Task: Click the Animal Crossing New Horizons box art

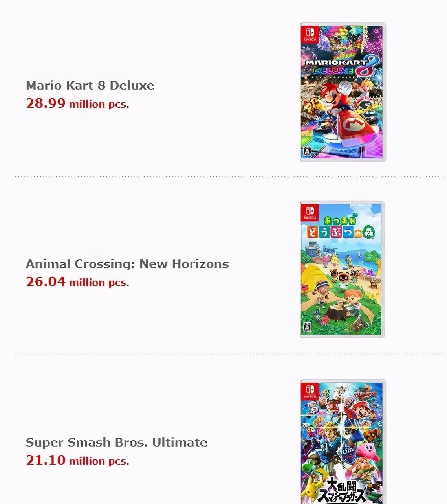Action: (342, 270)
